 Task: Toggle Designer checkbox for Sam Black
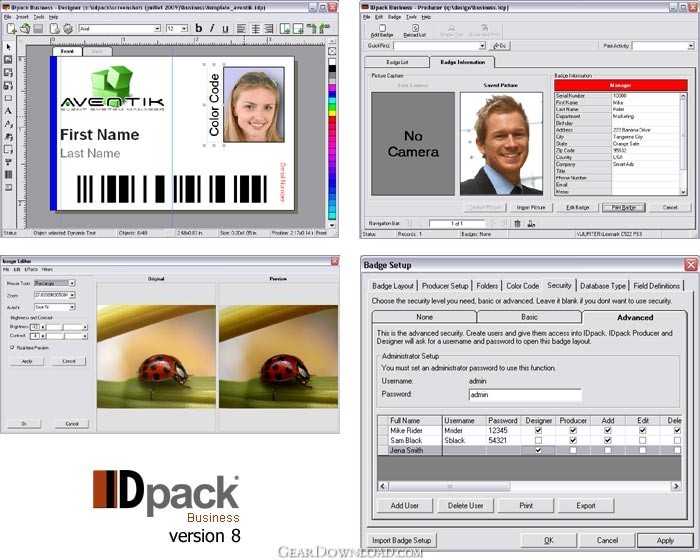pyautogui.click(x=538, y=440)
